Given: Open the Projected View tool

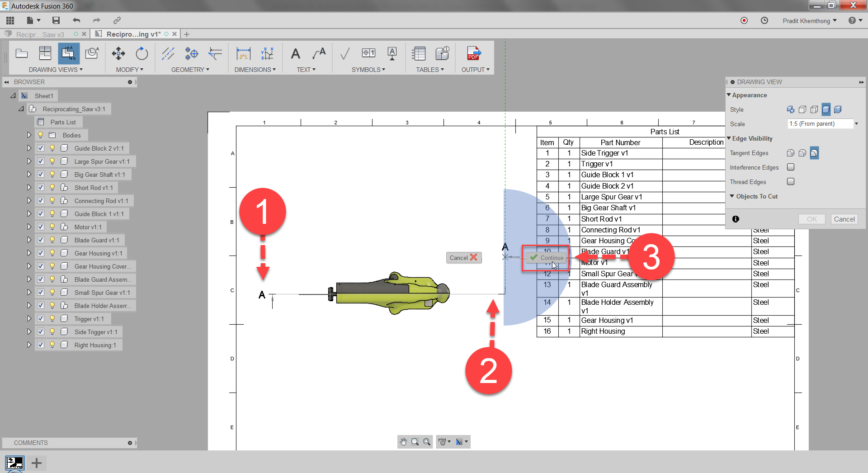Looking at the screenshot, I should [x=45, y=53].
